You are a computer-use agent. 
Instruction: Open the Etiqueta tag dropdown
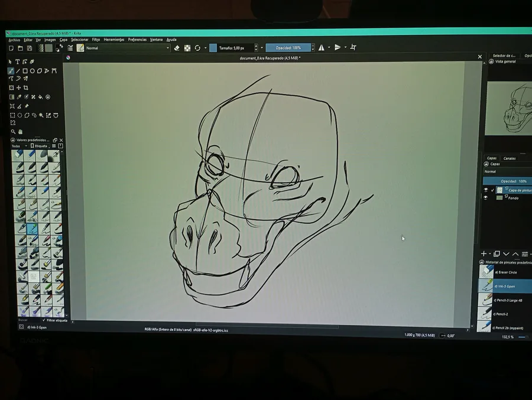[40, 146]
